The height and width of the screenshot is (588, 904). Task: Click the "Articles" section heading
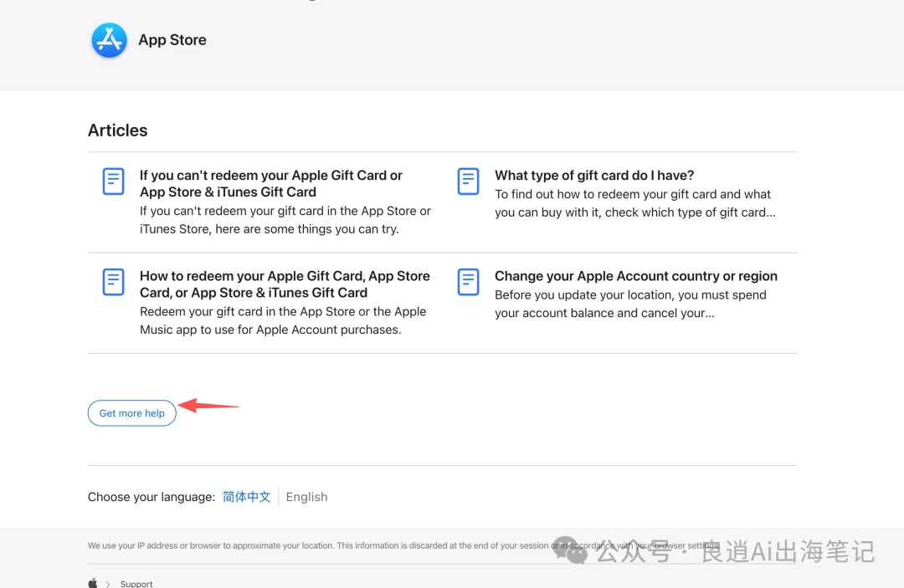(x=118, y=130)
